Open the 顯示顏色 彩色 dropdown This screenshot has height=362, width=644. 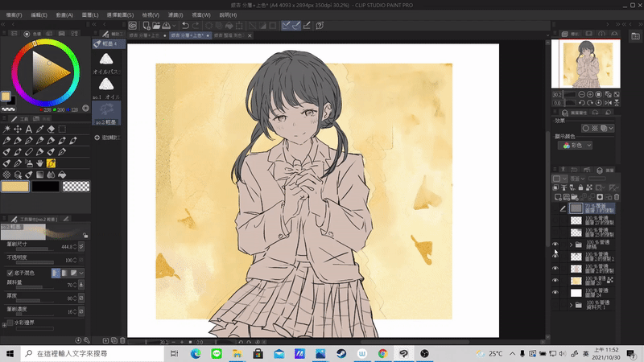tap(576, 146)
